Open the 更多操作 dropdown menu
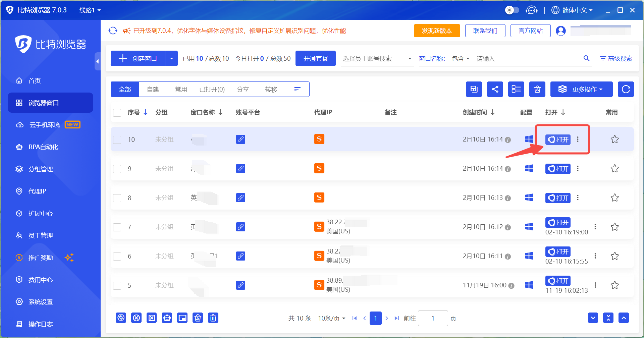 click(x=581, y=89)
